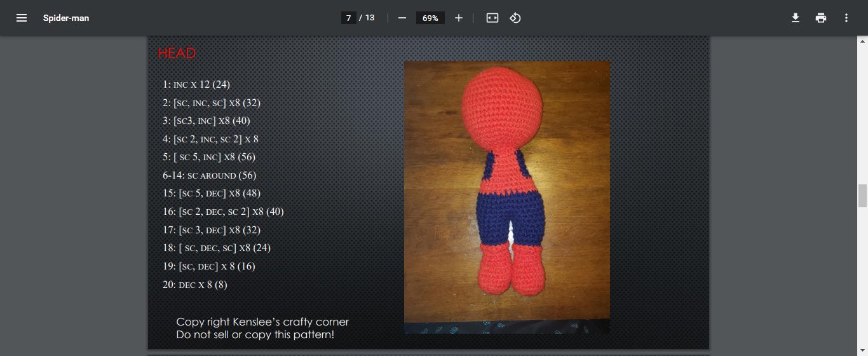Select row 5: [sc 5, inc] x8 (56)
This screenshot has height=356, width=868.
pyautogui.click(x=209, y=156)
